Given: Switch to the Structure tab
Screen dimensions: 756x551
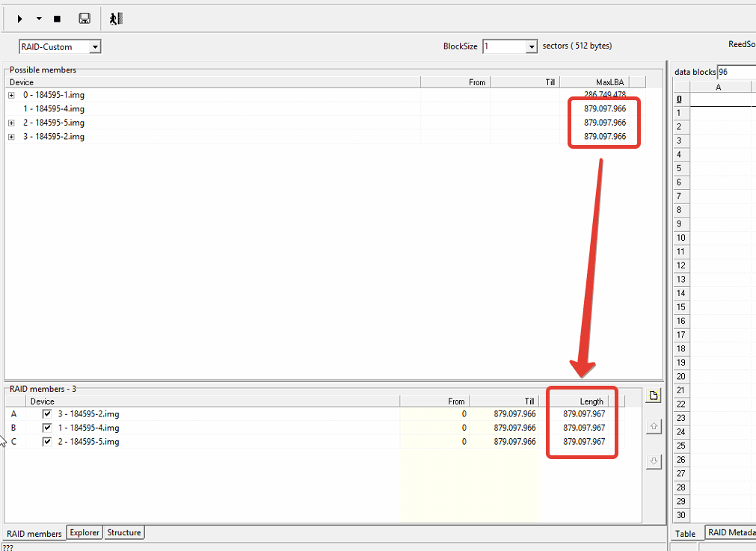Looking at the screenshot, I should coord(124,532).
